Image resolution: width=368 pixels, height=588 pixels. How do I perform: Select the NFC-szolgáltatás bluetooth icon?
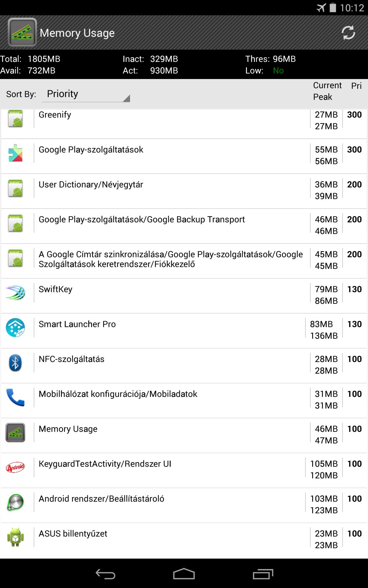point(15,363)
